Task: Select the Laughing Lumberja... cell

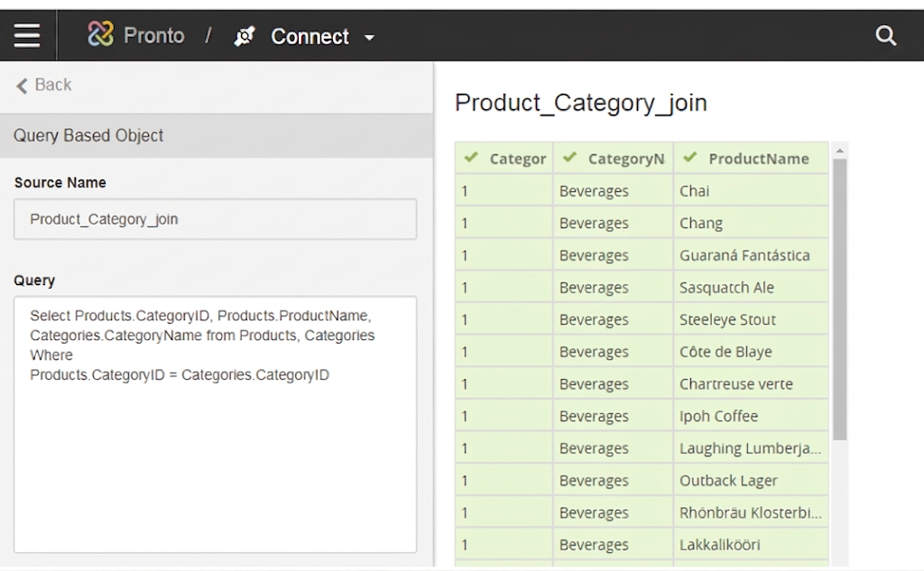Action: [x=751, y=448]
